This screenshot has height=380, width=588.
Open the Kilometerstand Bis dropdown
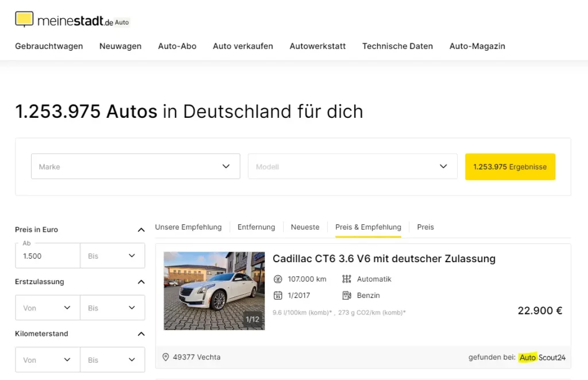(113, 360)
